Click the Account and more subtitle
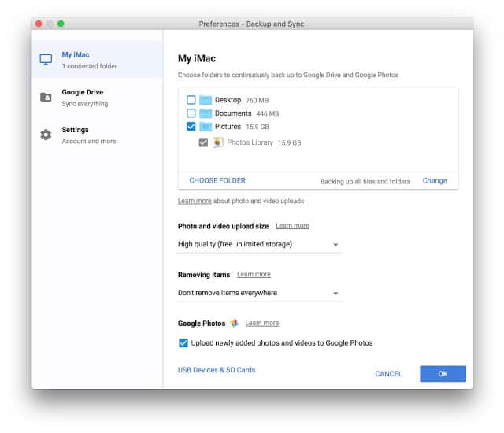 tap(89, 142)
